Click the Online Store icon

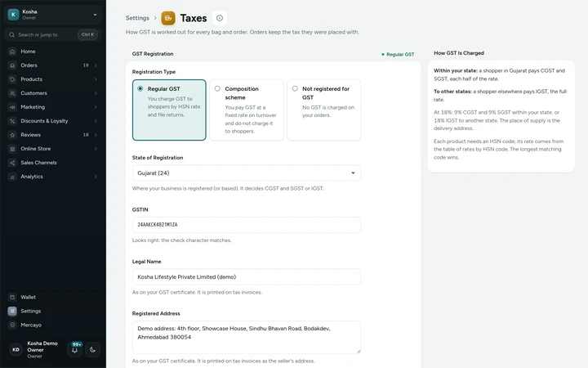click(12, 149)
